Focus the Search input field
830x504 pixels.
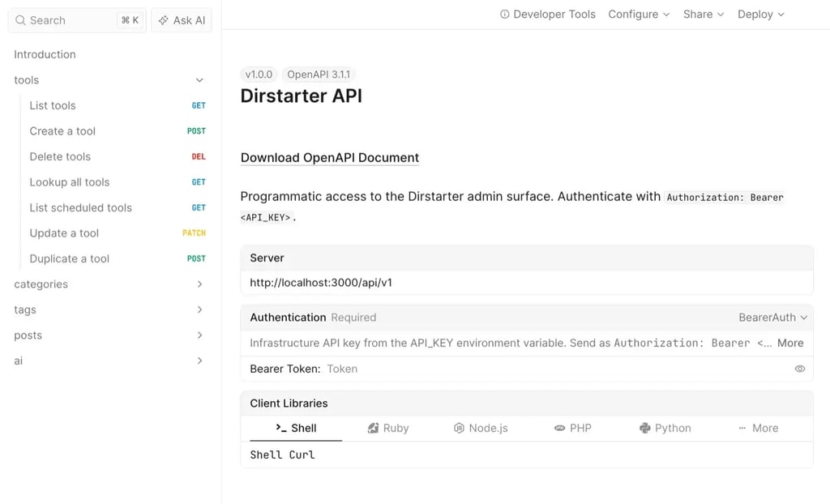click(77, 20)
